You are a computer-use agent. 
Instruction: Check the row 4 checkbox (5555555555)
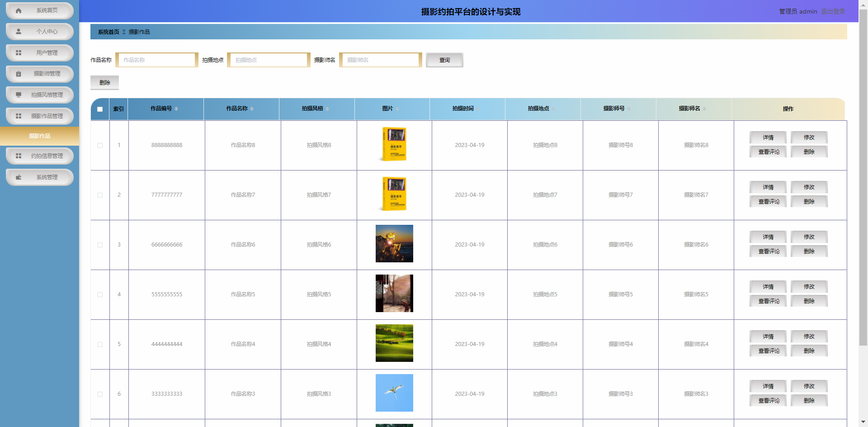coord(100,294)
